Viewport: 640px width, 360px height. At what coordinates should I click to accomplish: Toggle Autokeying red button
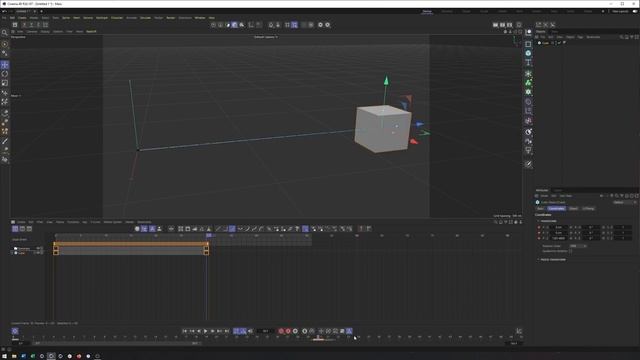point(288,331)
